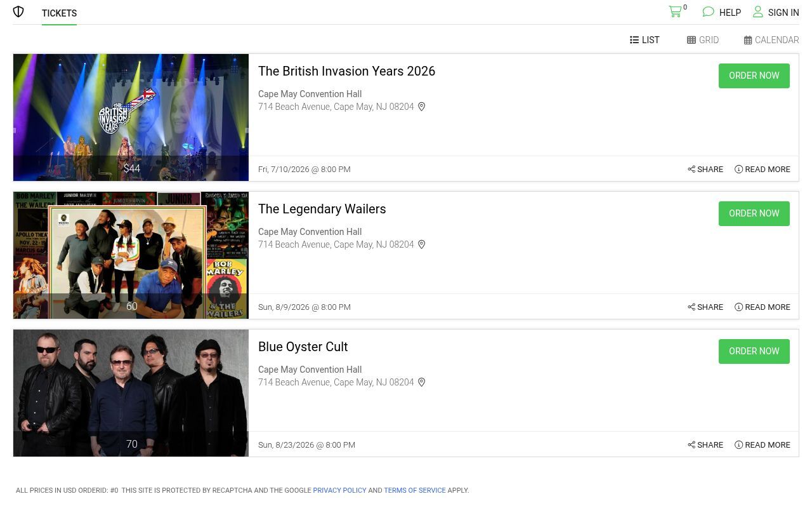Open the Blue Oyster Cult title
Image resolution: width=812 pixels, height=508 pixels.
[303, 347]
